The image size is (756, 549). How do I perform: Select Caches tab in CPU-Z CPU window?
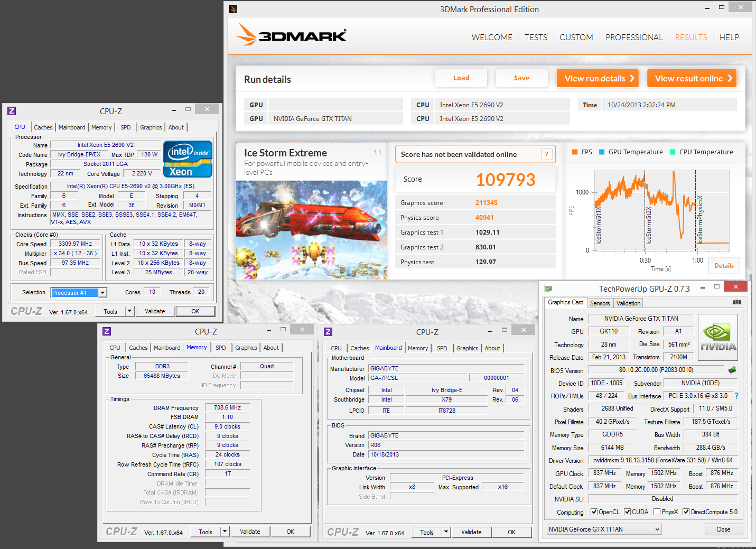pos(43,127)
